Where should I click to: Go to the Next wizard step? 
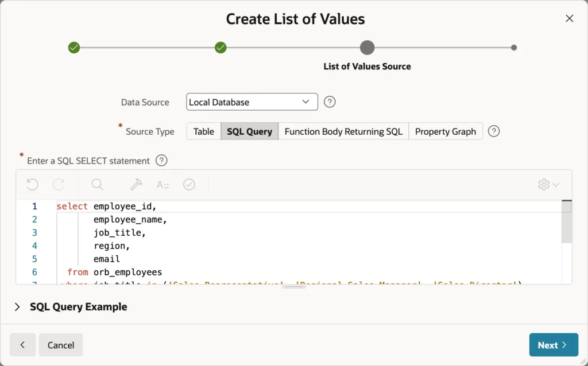pyautogui.click(x=554, y=345)
